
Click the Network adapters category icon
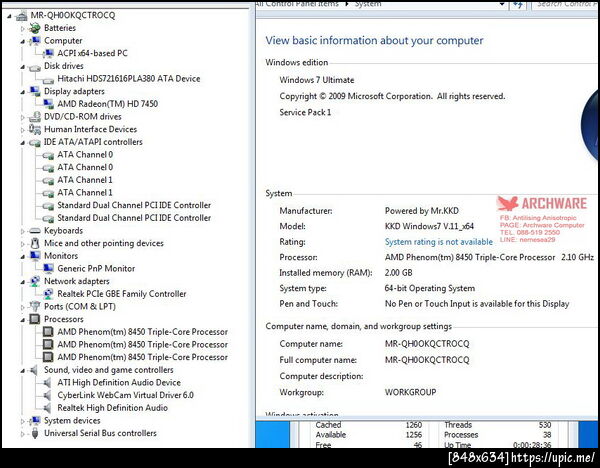point(35,281)
